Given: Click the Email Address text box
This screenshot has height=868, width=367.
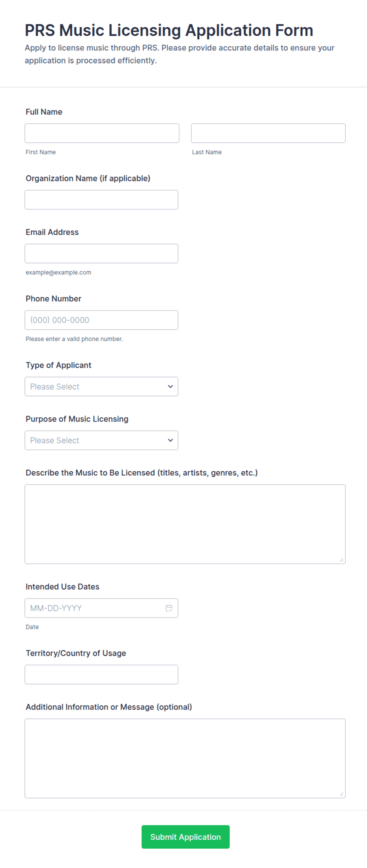Looking at the screenshot, I should (x=101, y=254).
